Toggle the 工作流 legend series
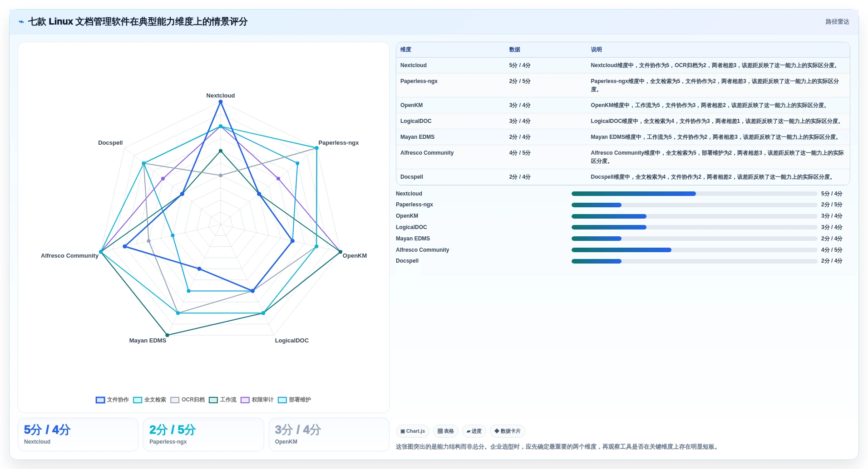Image resolution: width=868 pixels, height=469 pixels. (222, 400)
